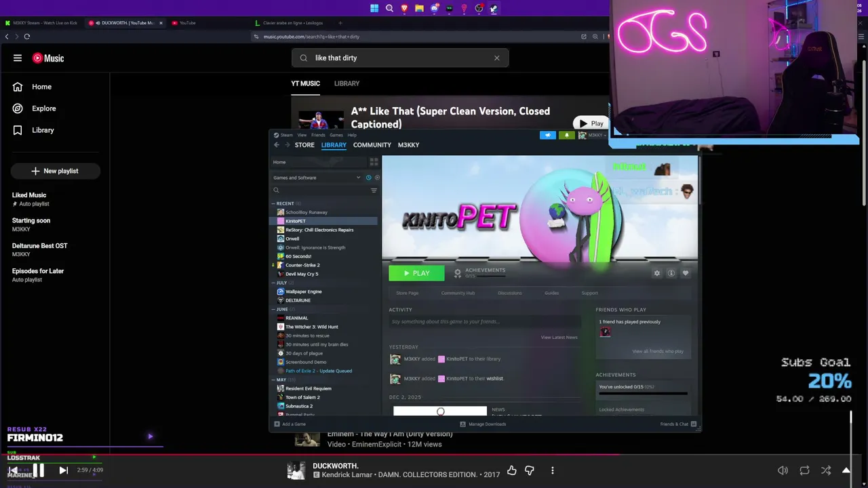Click View Latest News in Steam
Image resolution: width=868 pixels, height=488 pixels.
(x=559, y=337)
